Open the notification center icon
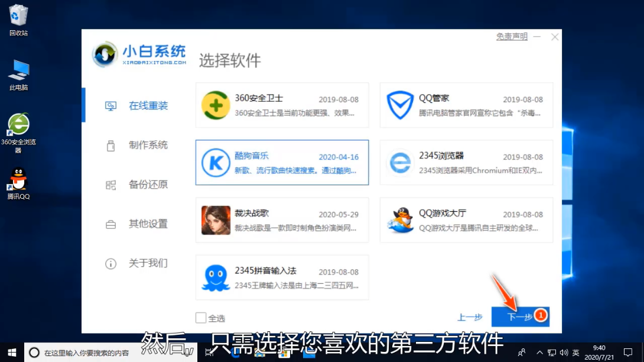 coord(628,353)
